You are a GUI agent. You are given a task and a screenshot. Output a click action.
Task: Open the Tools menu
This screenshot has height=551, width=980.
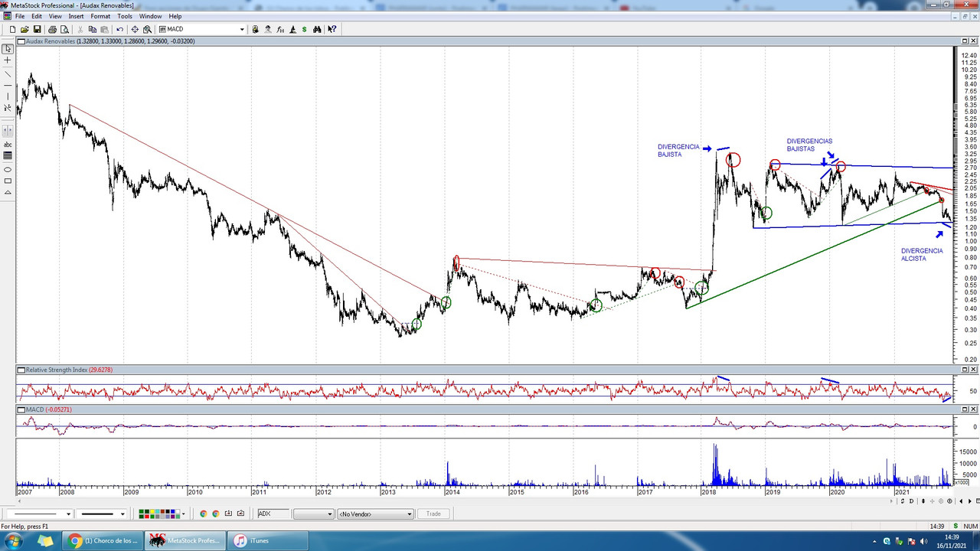click(125, 16)
